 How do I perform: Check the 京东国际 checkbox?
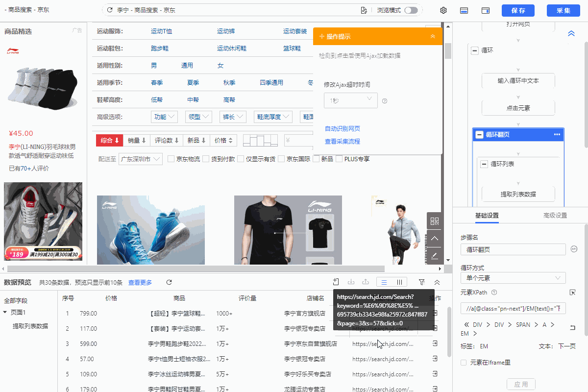281,159
